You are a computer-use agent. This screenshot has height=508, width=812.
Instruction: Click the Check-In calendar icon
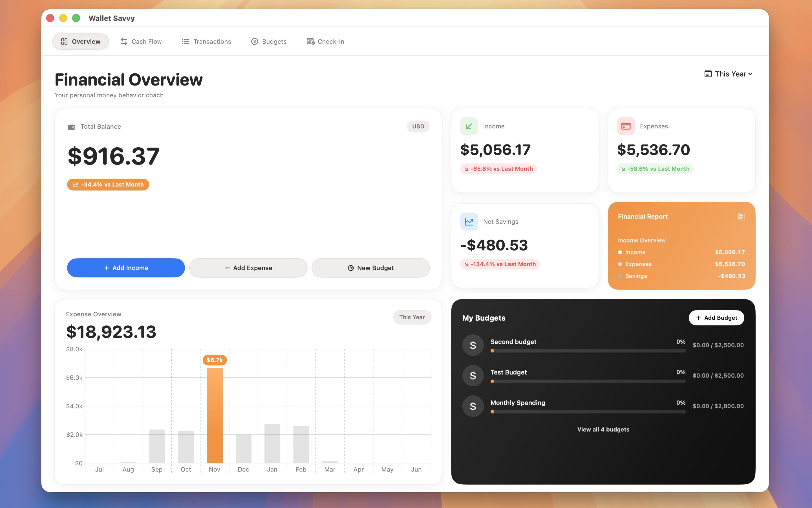310,41
